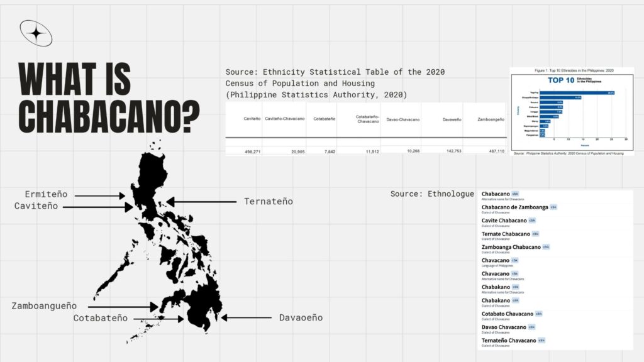Viewport: 644px width, 362px height.
Task: Open the Top 10 Ethnicities chart image
Action: tap(572, 111)
